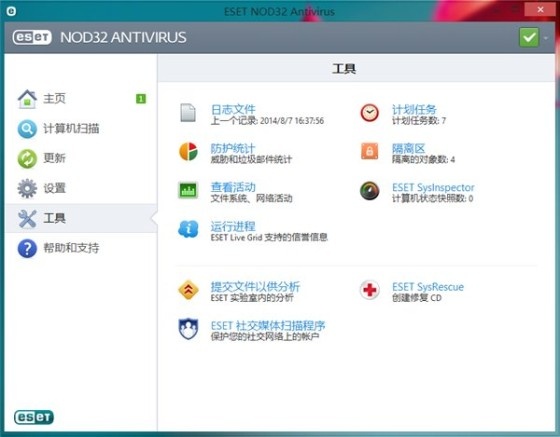Click the question mark icon for 帮助和支持
The image size is (560, 437).
click(x=27, y=248)
